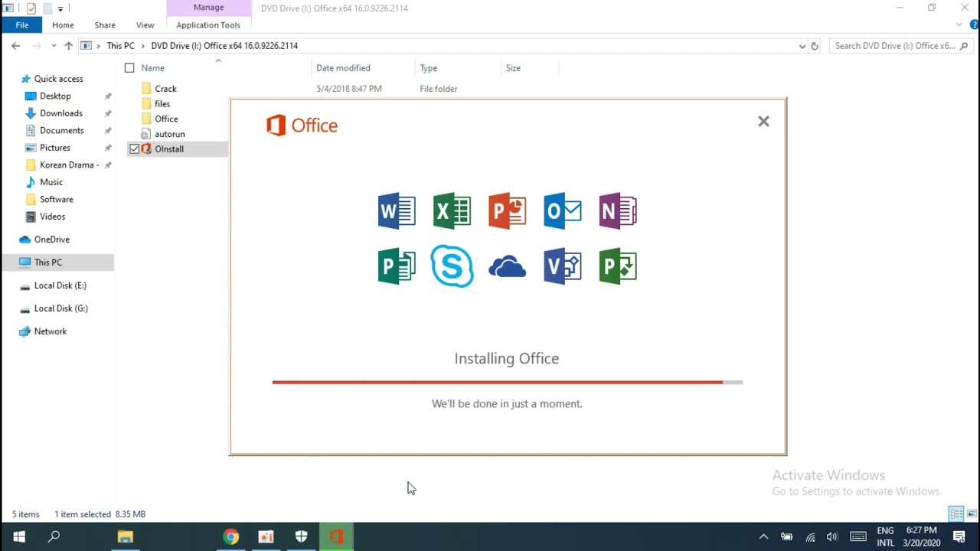The height and width of the screenshot is (551, 980).
Task: Toggle the OInstall file checkbox
Action: [x=135, y=149]
